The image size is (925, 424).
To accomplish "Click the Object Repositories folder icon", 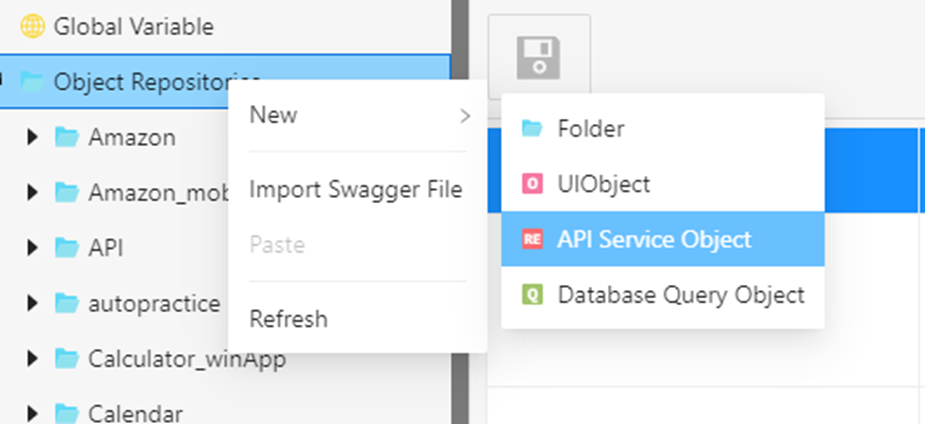I will click(33, 82).
